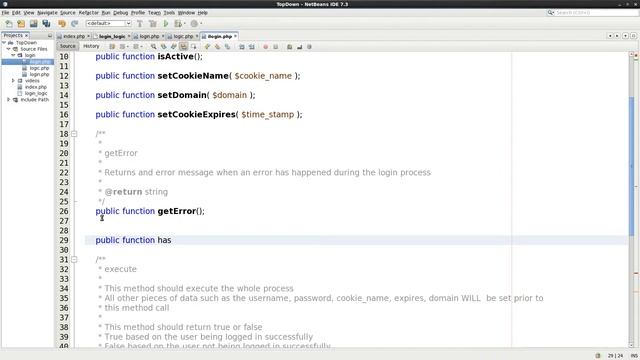Screen dimensions: 640x360
Task: Select login_logic file in the Projects tree
Action: pyautogui.click(x=36, y=93)
